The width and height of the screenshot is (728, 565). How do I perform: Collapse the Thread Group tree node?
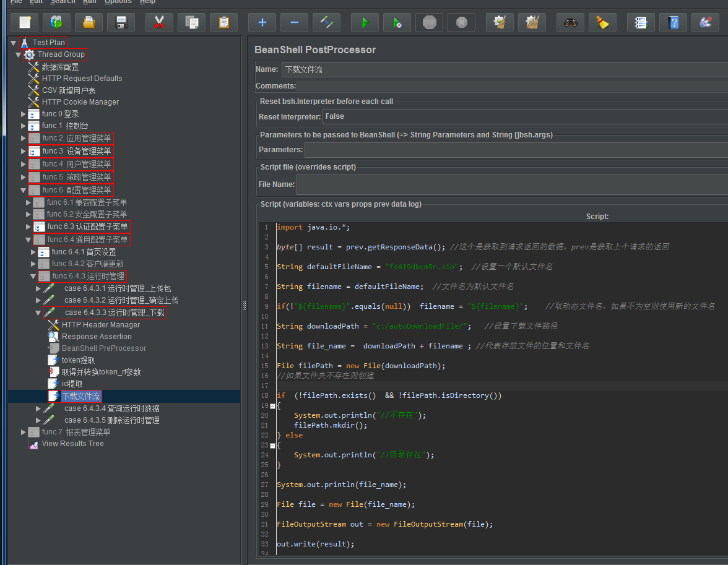18,54
